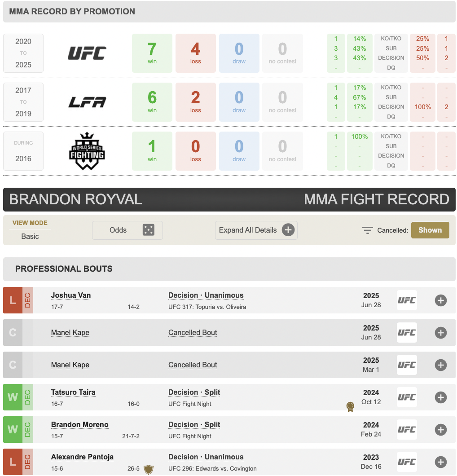Switch the Basic view mode
Screen dimensions: 457x476
[30, 236]
